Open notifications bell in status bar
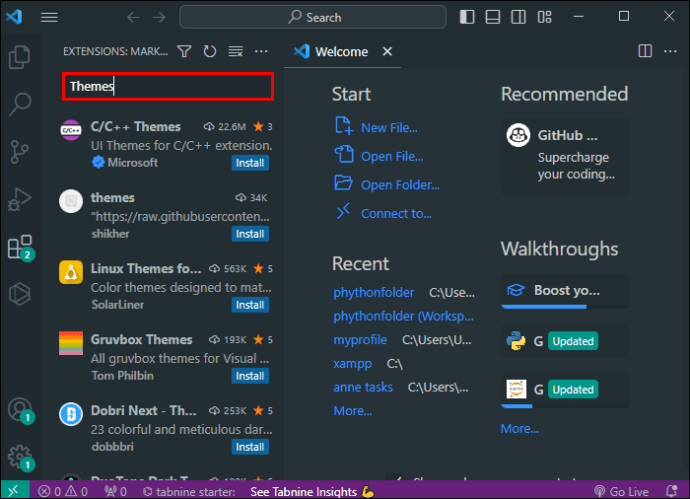Viewport: 690px width, 499px height. pos(672,491)
